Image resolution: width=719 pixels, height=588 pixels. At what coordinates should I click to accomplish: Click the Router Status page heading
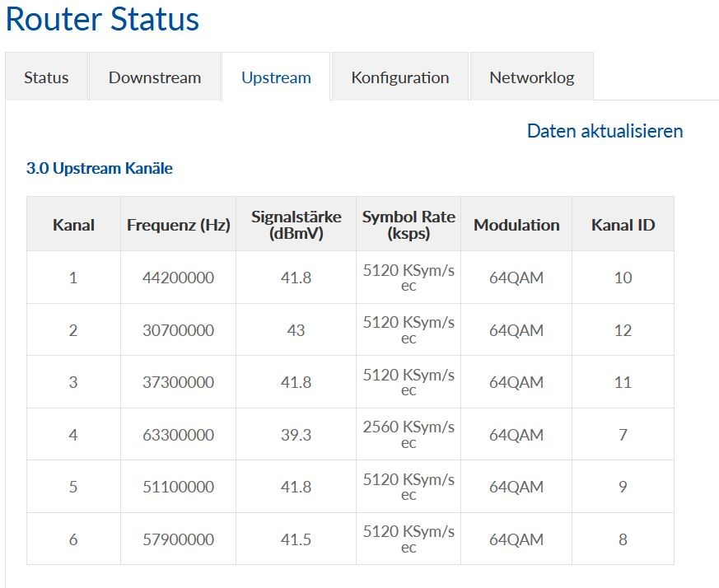tap(102, 20)
